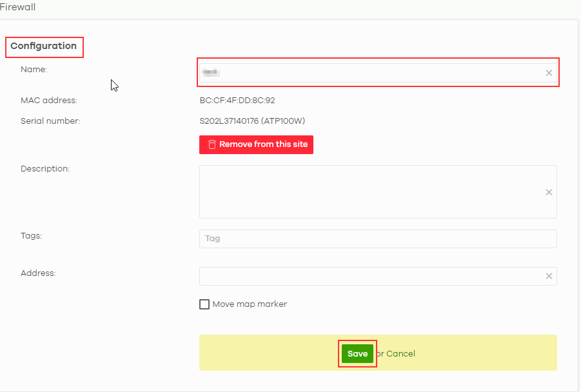Click the MAC address value BC:CF:4F:DD:8C:92
581x392 pixels.
pos(237,101)
